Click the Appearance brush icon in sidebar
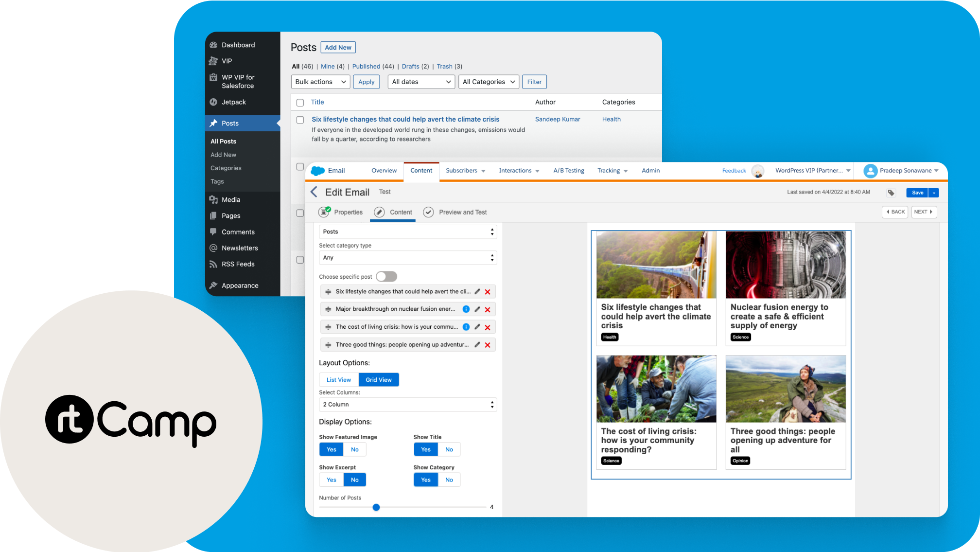 pos(213,285)
